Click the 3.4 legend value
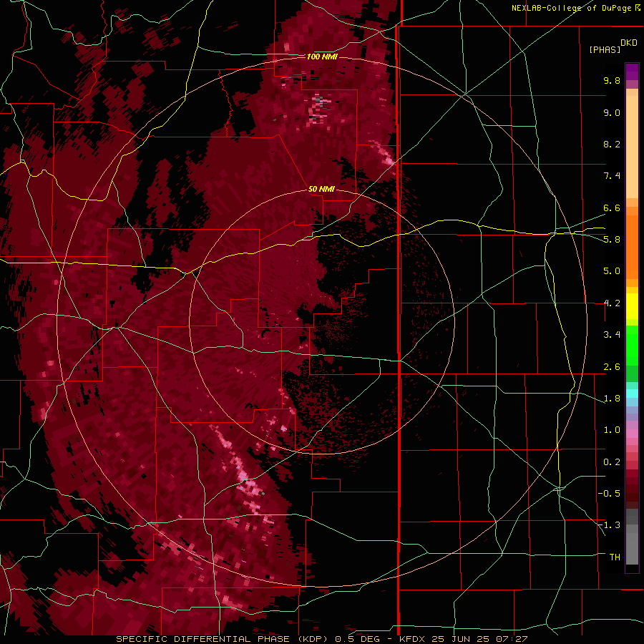The height and width of the screenshot is (644, 644). [612, 335]
